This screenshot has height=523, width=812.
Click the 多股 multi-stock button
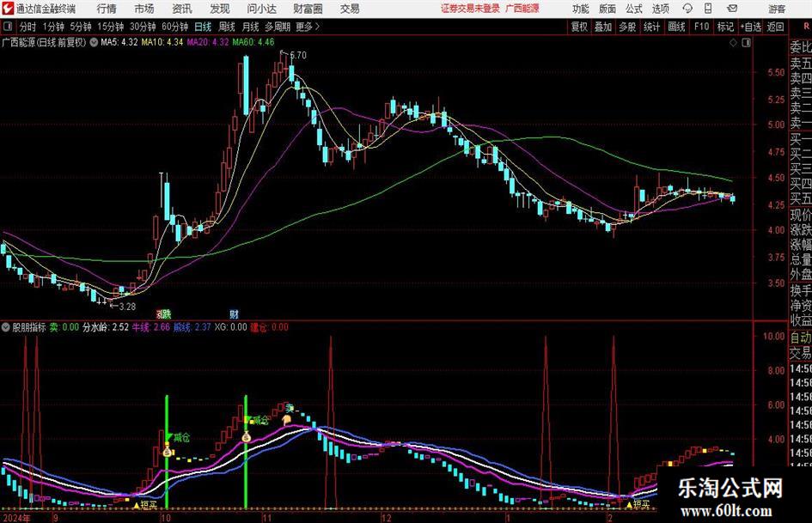627,27
